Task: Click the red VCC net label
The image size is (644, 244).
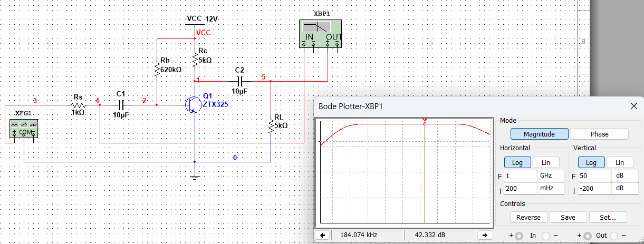Action: 203,33
